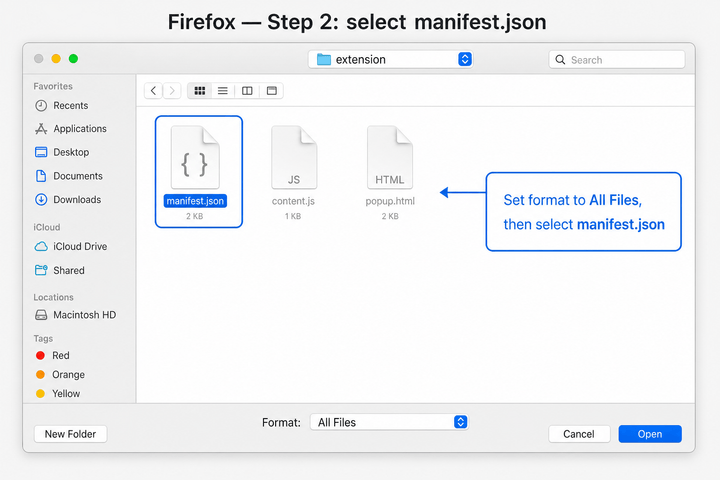
Task: Click the Cancel button
Action: click(579, 434)
